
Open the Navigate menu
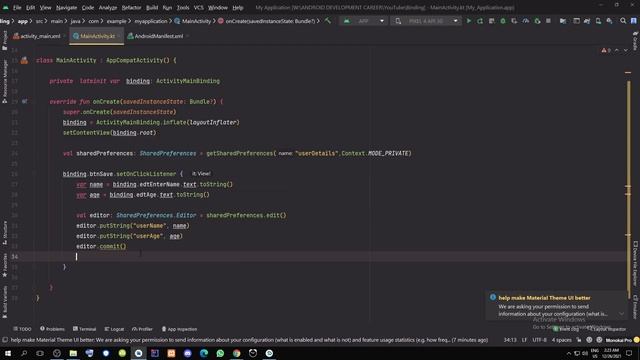[x=67, y=7]
